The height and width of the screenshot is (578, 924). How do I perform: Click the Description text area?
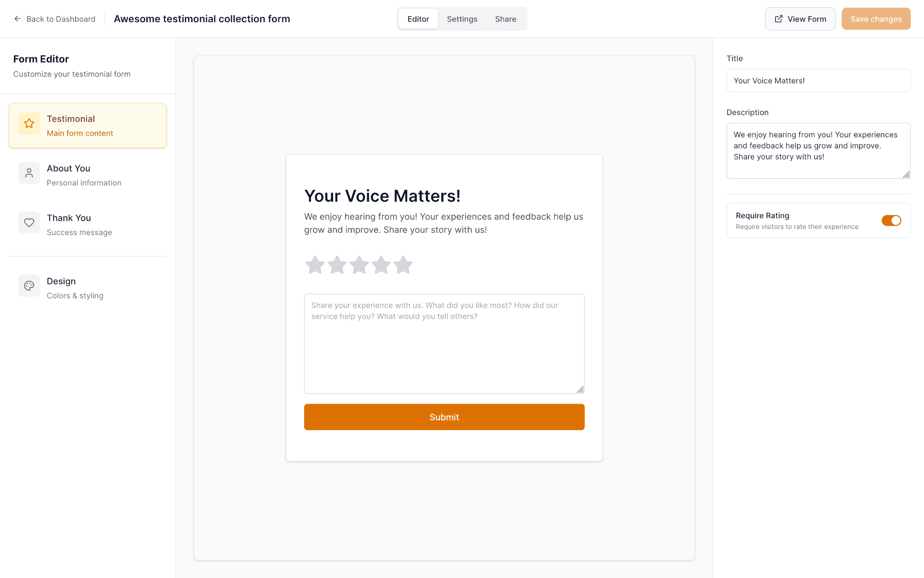(818, 150)
